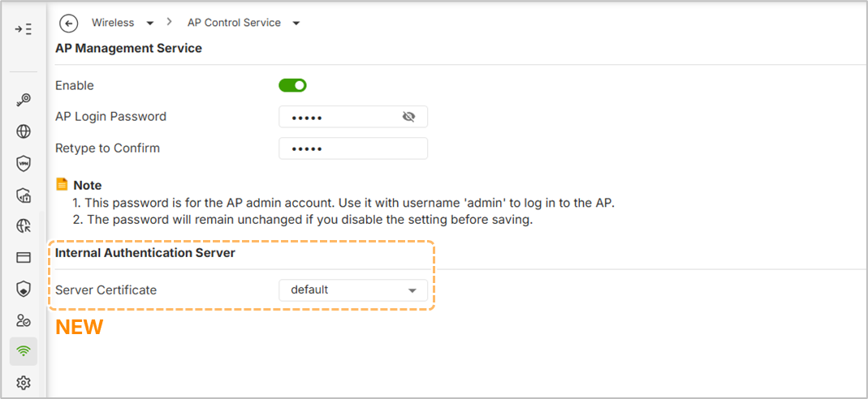The width and height of the screenshot is (868, 399).
Task: Click the Wireless breadcrumb item
Action: tap(113, 23)
